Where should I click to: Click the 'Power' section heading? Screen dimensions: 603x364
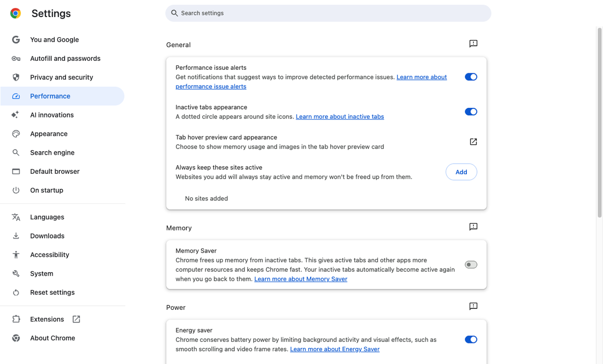[x=176, y=307]
